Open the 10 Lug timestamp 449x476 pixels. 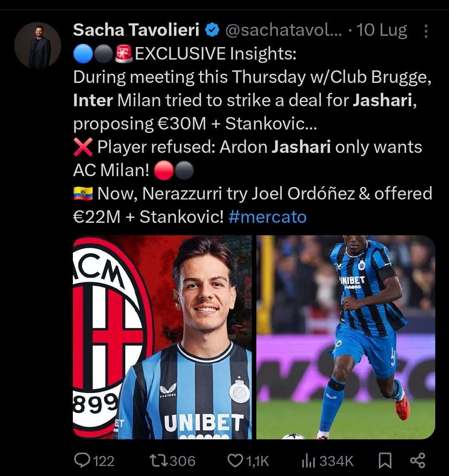[382, 30]
